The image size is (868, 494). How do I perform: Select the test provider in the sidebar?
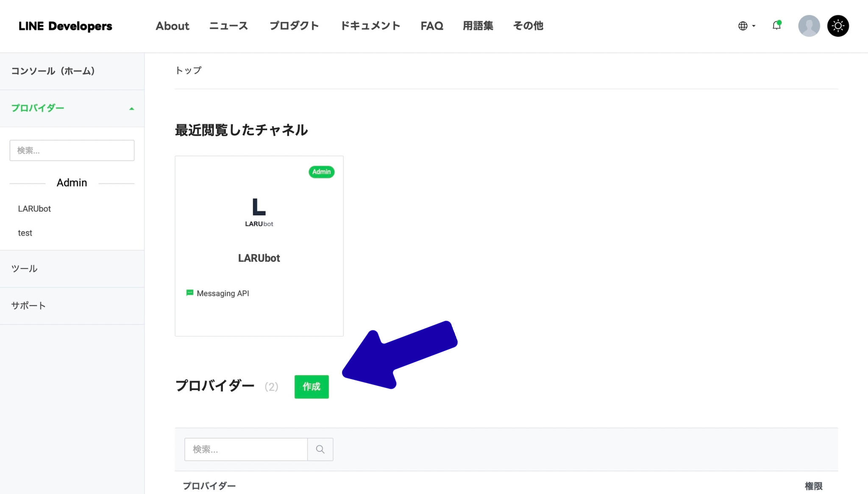[x=25, y=232]
